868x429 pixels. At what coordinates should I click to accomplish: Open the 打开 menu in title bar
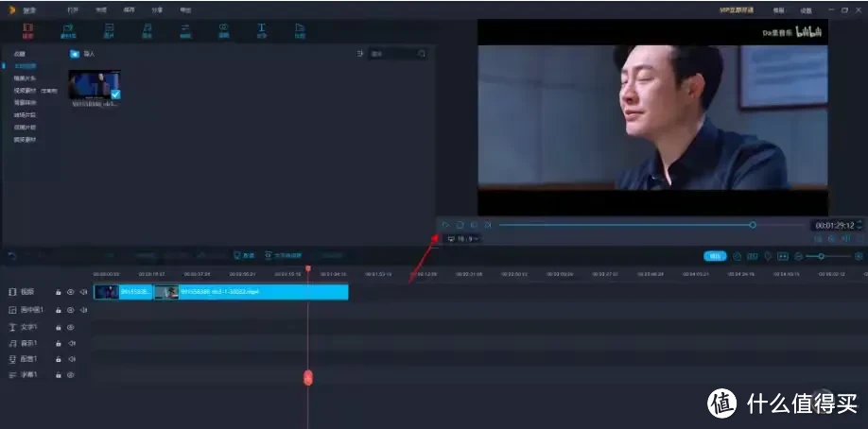click(x=73, y=10)
